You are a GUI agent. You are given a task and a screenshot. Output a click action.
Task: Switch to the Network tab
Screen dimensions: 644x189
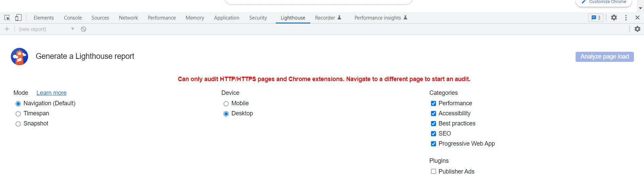pyautogui.click(x=128, y=18)
